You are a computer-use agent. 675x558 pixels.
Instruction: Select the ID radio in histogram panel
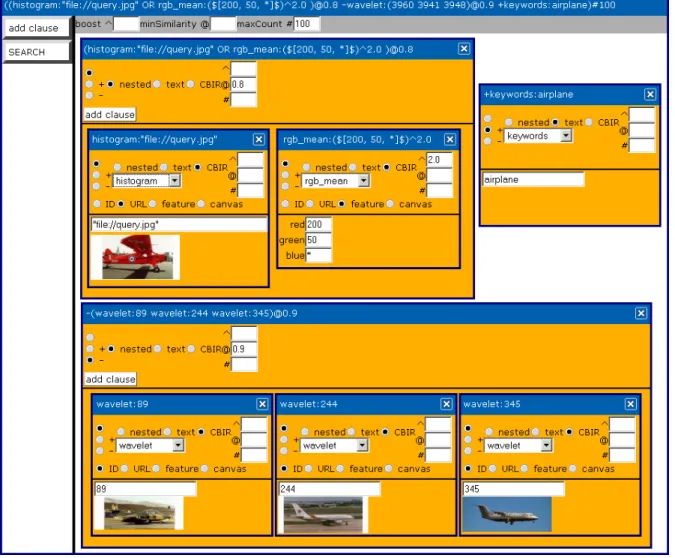(97, 204)
